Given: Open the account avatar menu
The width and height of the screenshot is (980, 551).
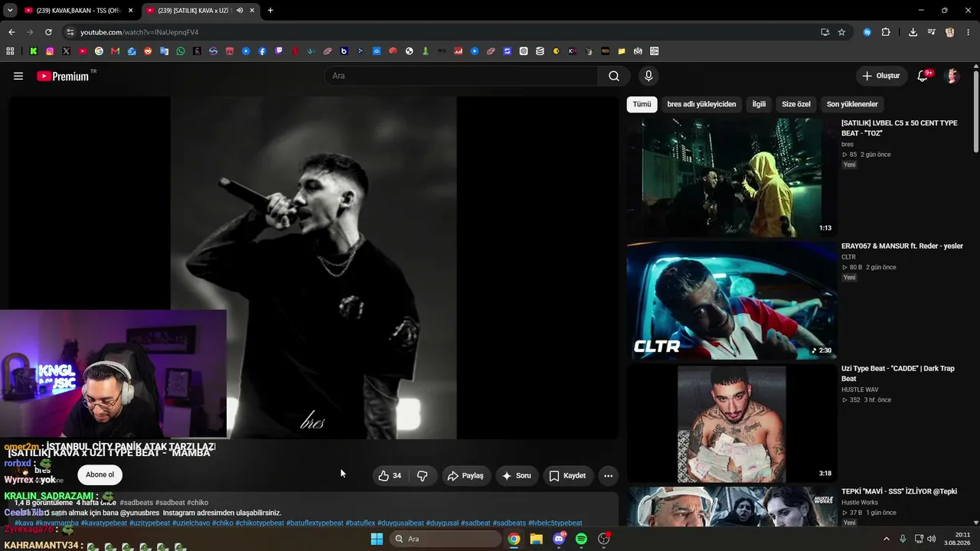Looking at the screenshot, I should [952, 76].
